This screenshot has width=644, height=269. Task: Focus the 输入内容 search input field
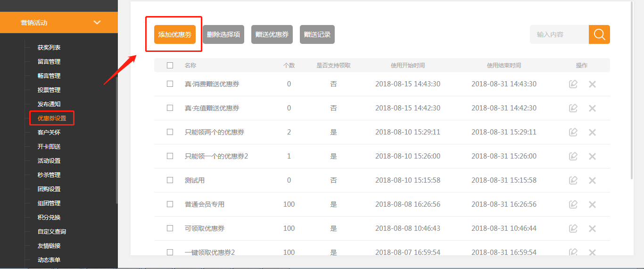pos(559,34)
